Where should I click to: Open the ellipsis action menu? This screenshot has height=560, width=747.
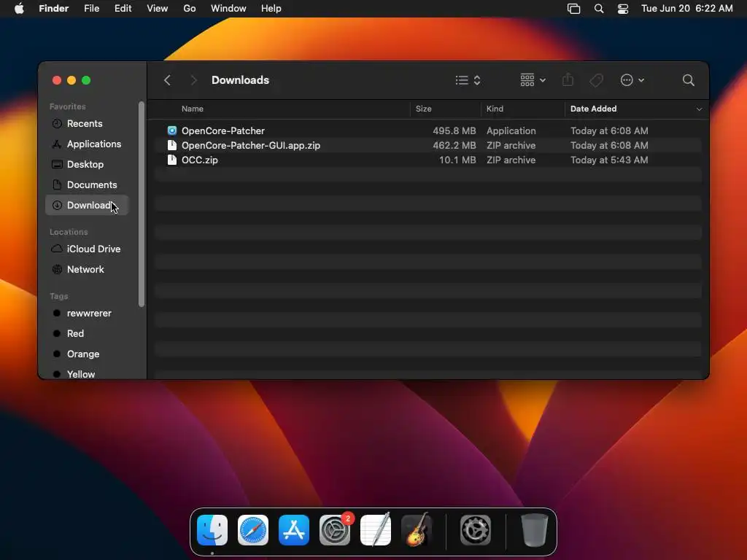pos(632,80)
